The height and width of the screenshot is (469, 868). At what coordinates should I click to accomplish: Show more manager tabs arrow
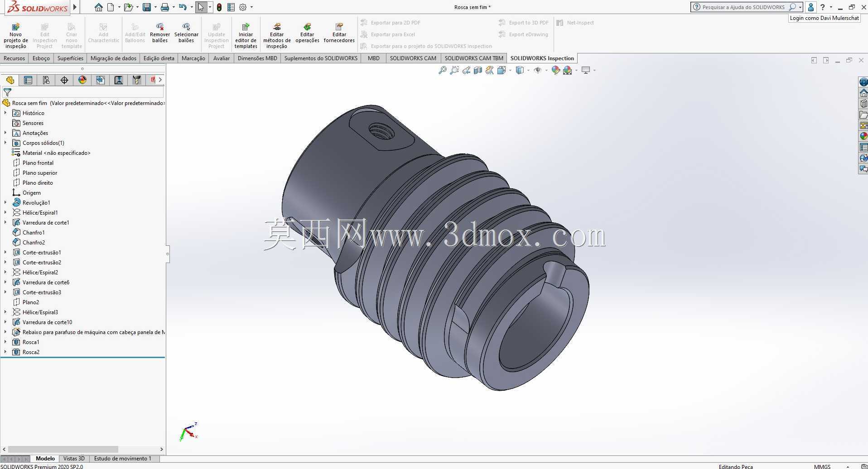click(160, 80)
